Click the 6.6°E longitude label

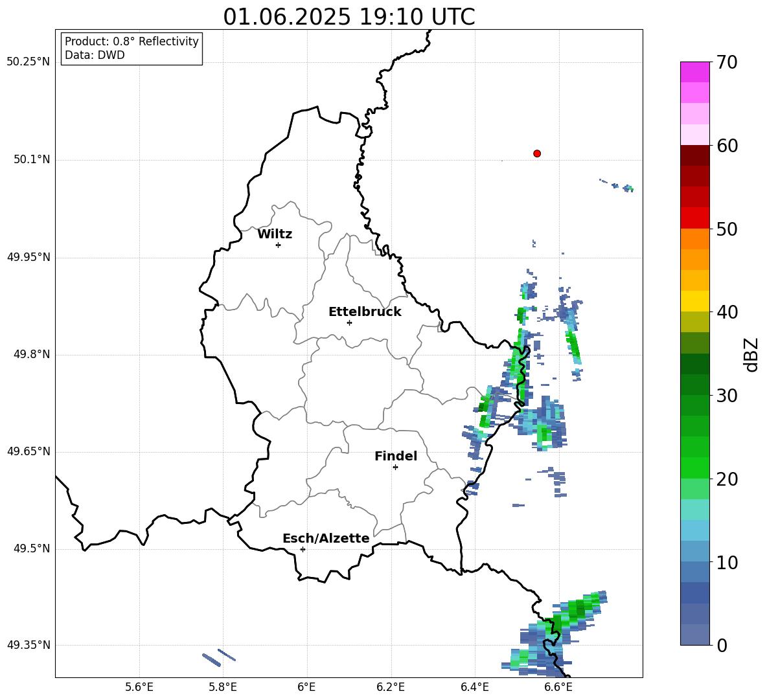[558, 687]
